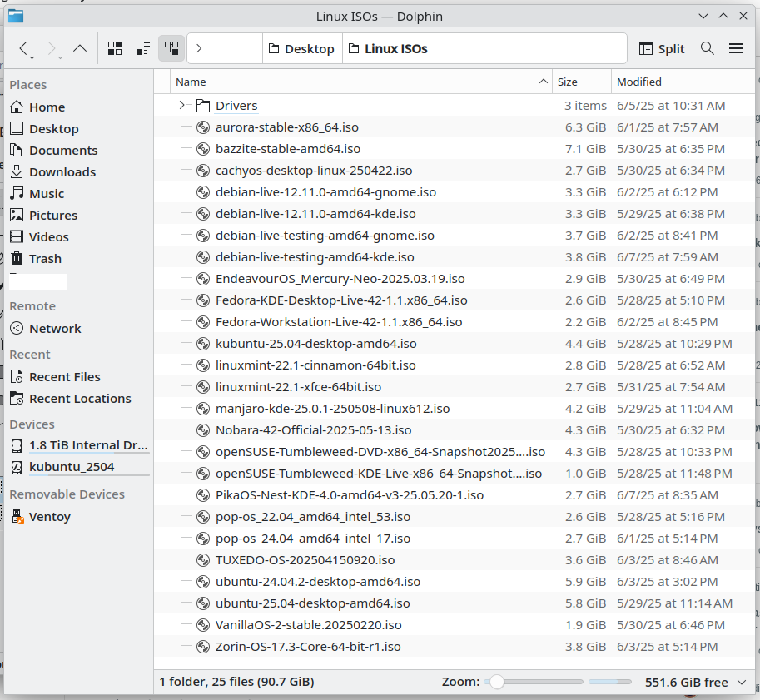Screen dimensions: 760x700
Task: Toggle Split view
Action: [x=662, y=49]
